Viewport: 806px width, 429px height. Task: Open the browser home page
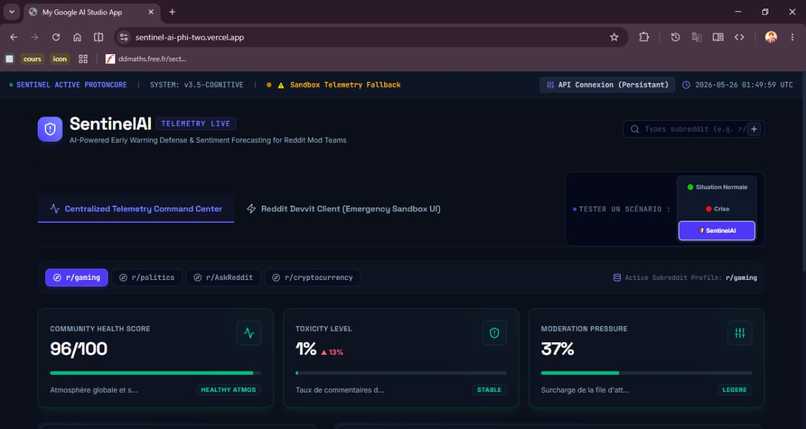[77, 37]
